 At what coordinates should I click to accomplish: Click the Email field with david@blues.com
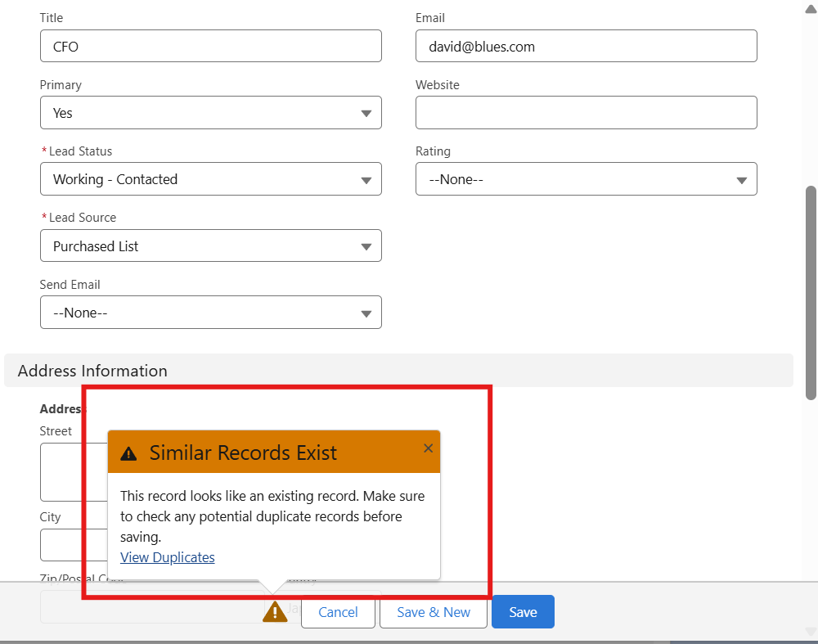(x=586, y=47)
